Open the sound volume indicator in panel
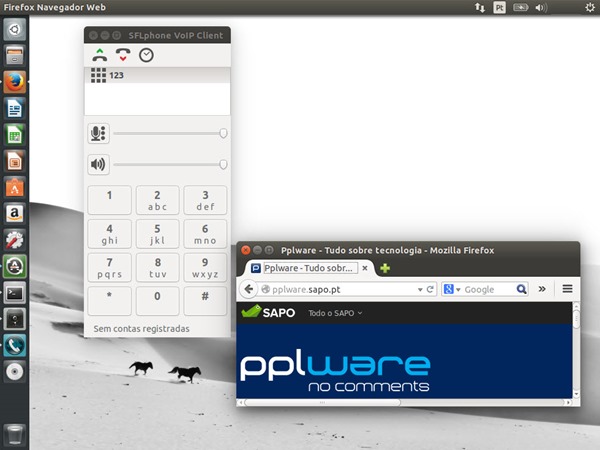The width and height of the screenshot is (600, 450). (x=541, y=7)
